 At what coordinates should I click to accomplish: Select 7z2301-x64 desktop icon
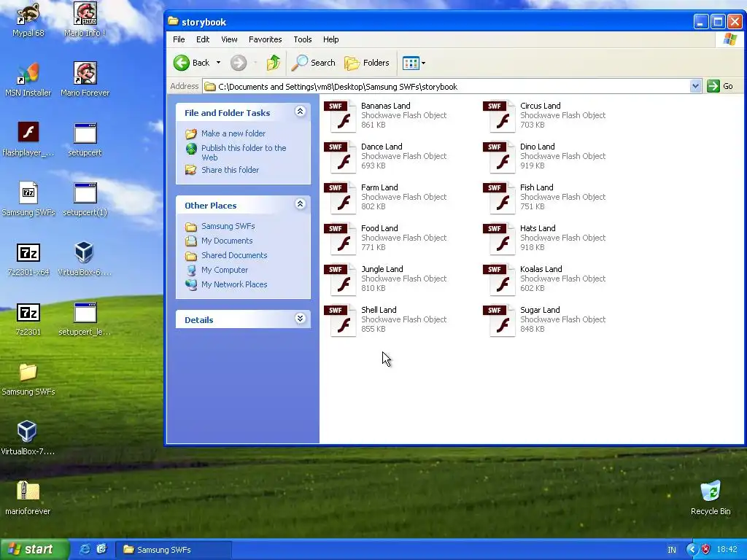(28, 259)
